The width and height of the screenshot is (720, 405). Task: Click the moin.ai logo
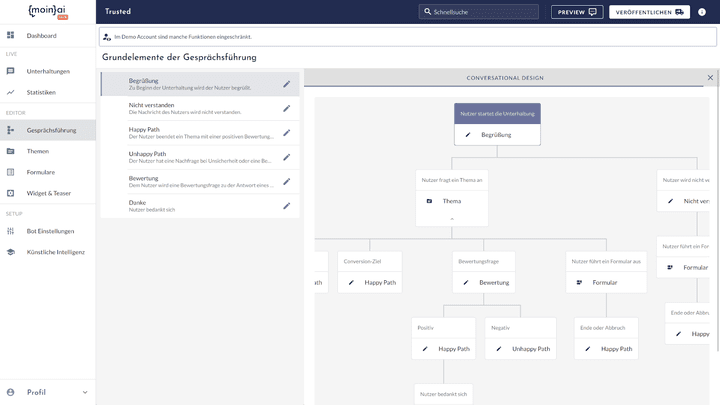click(x=47, y=12)
